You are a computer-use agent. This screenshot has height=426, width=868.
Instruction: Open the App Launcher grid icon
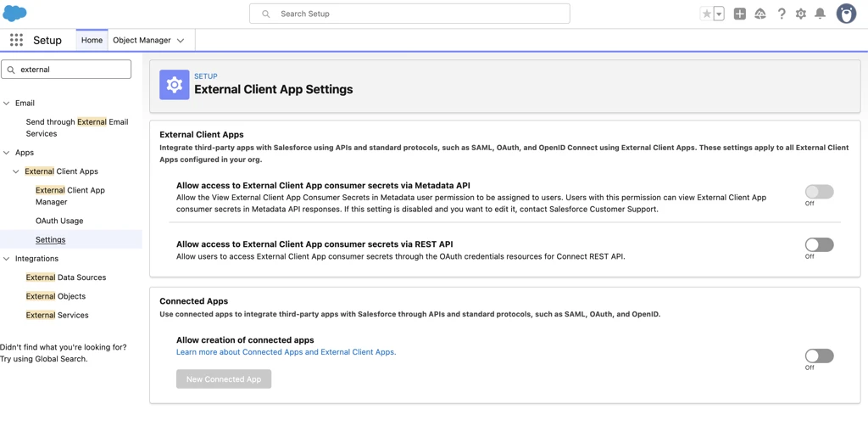point(17,40)
